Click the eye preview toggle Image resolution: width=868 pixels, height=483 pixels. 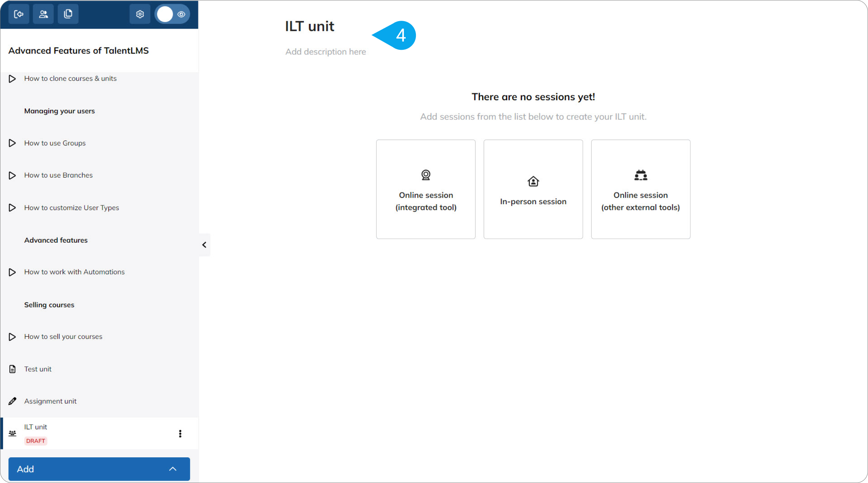point(181,14)
